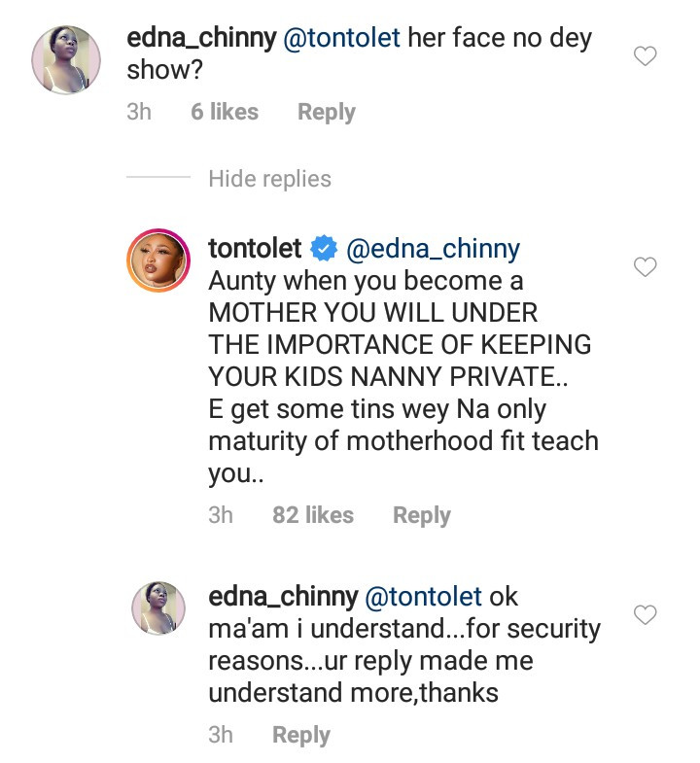This screenshot has width=700, height=763.
Task: Reply to the "her face no dey show?" comment
Action: tap(326, 113)
